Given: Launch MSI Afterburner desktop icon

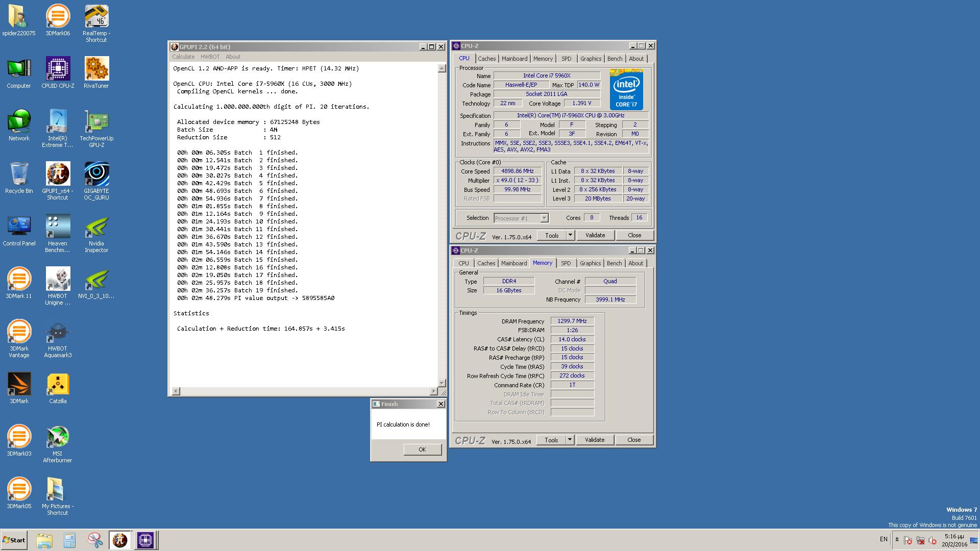Looking at the screenshot, I should point(58,444).
